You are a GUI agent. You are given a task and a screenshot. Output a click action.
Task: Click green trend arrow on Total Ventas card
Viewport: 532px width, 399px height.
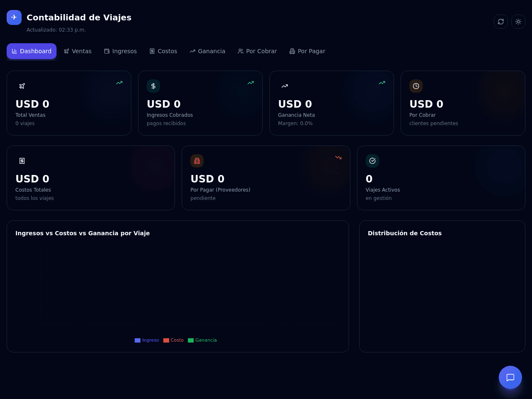119,83
